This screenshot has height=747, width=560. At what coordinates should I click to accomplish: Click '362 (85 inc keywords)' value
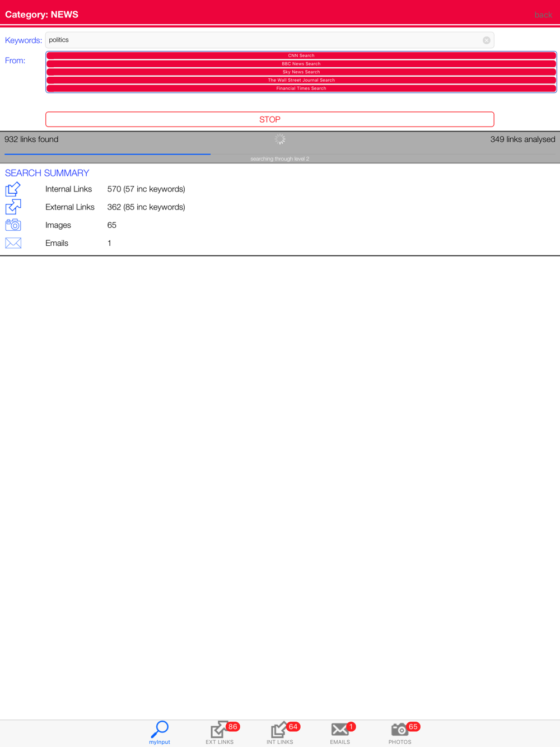tap(146, 207)
